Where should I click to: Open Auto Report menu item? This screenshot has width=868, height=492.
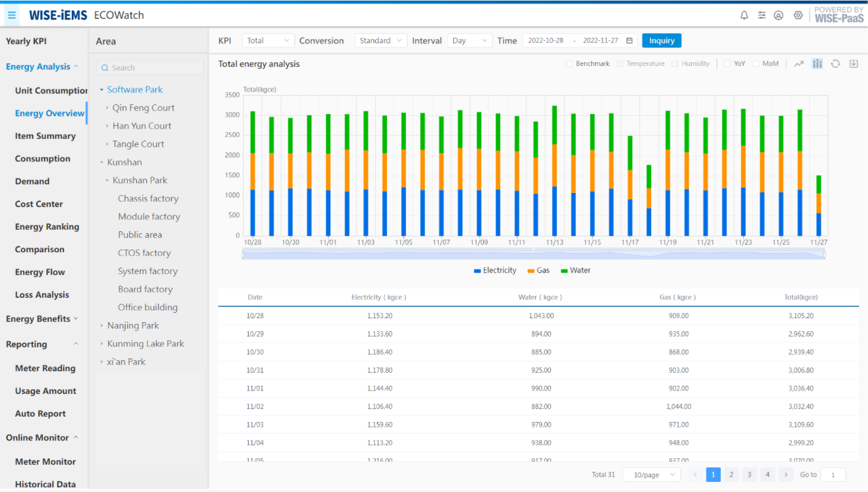pos(40,414)
